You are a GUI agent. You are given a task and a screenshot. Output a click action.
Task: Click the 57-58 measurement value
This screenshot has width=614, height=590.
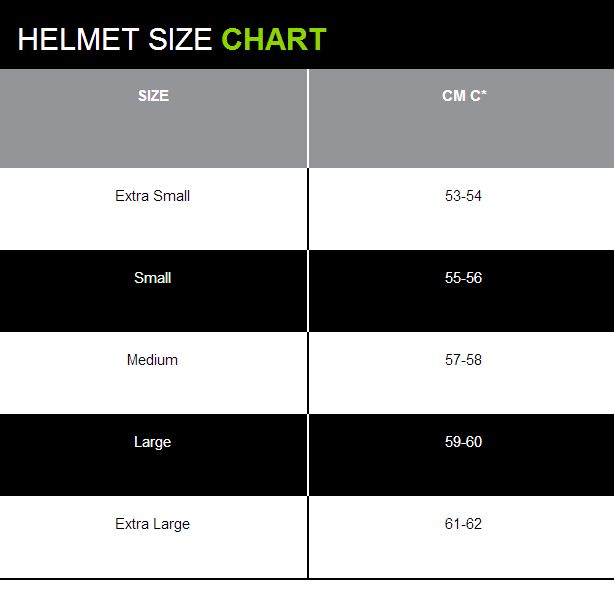(x=463, y=360)
